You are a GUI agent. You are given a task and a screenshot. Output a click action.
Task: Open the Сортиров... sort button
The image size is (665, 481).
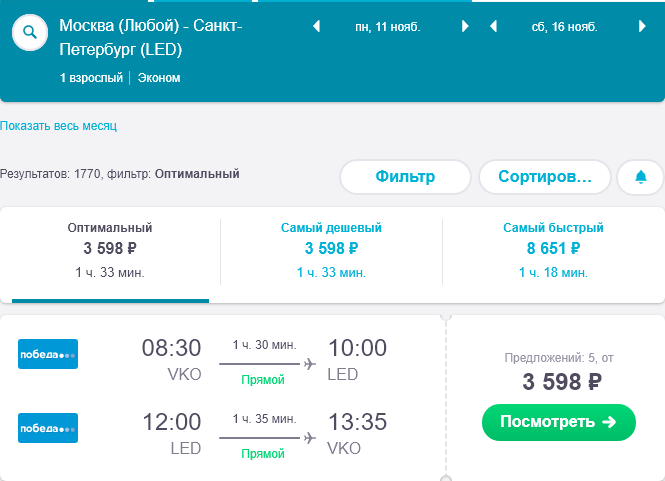(545, 177)
